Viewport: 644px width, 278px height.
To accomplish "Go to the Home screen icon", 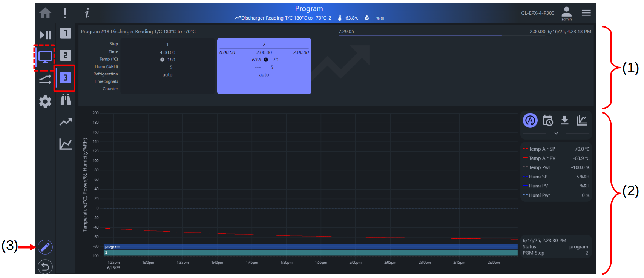I will (45, 13).
